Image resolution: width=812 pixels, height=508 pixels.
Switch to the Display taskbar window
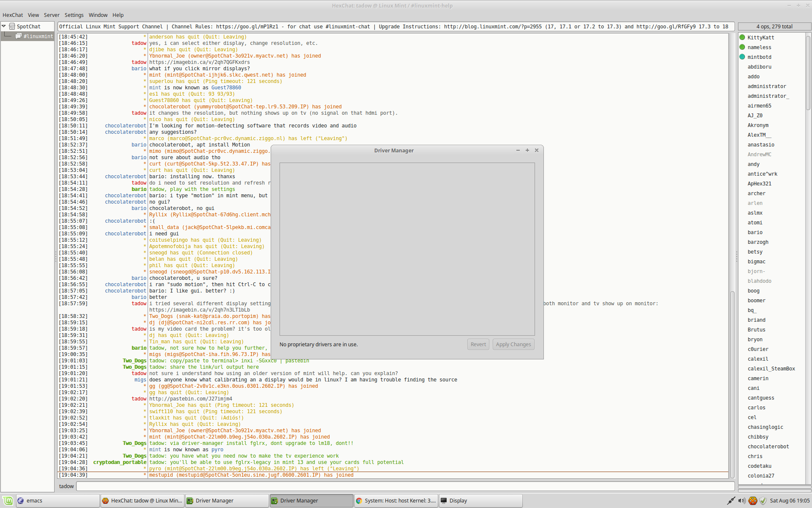pyautogui.click(x=481, y=500)
